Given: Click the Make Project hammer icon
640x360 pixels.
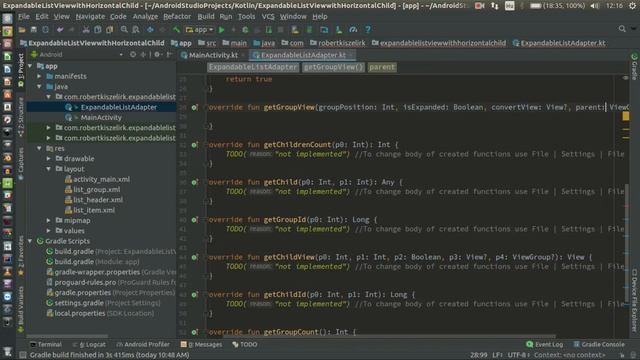Looking at the screenshot, I should coord(176,30).
